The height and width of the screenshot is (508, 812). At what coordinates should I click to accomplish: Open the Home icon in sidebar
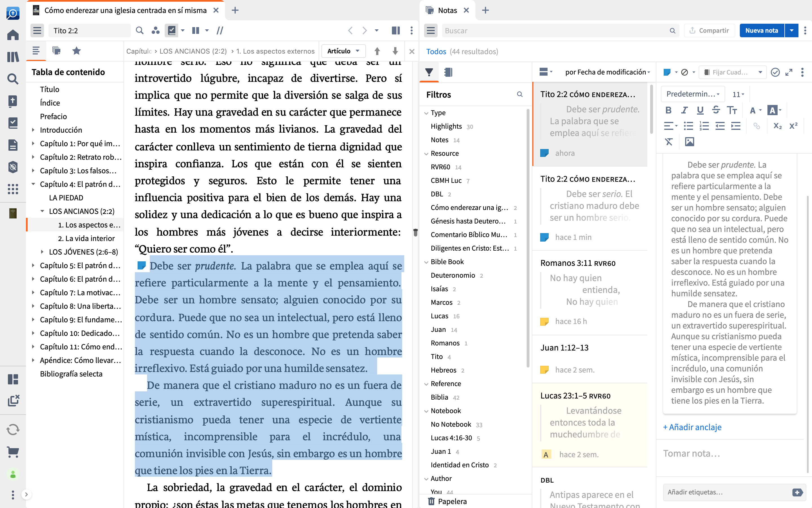[x=13, y=35]
